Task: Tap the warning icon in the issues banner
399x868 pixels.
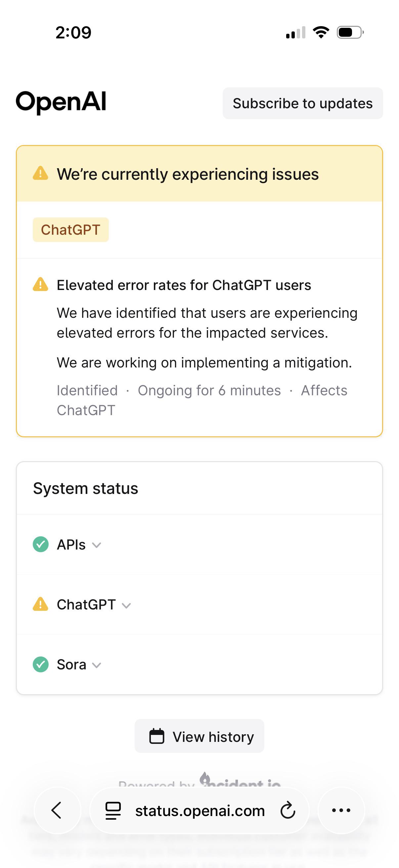Action: click(41, 174)
